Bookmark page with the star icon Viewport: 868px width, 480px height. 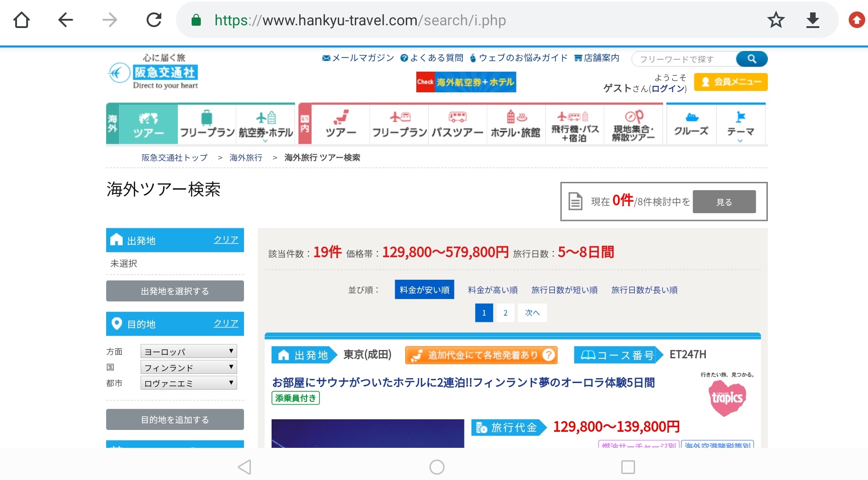(776, 20)
